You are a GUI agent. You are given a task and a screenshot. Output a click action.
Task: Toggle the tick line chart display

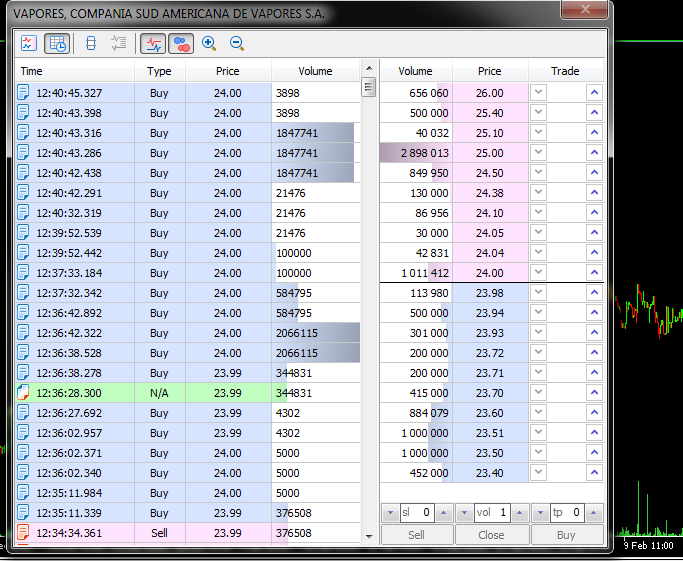pyautogui.click(x=153, y=43)
